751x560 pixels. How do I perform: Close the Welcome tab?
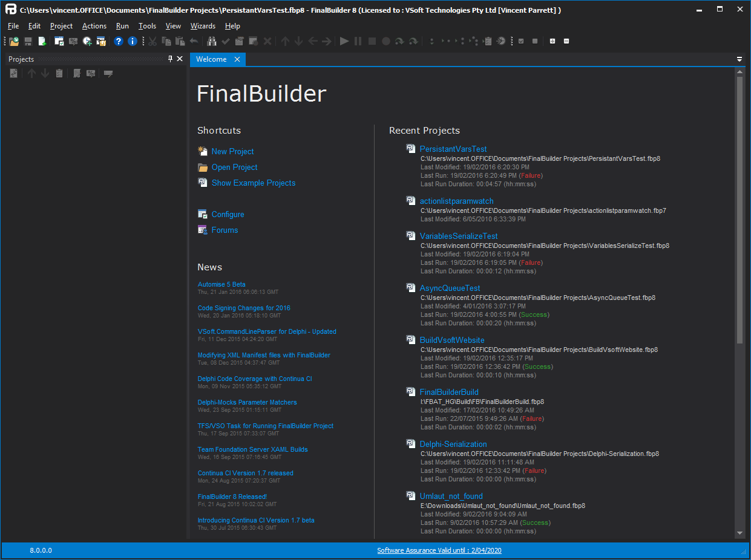click(x=237, y=59)
